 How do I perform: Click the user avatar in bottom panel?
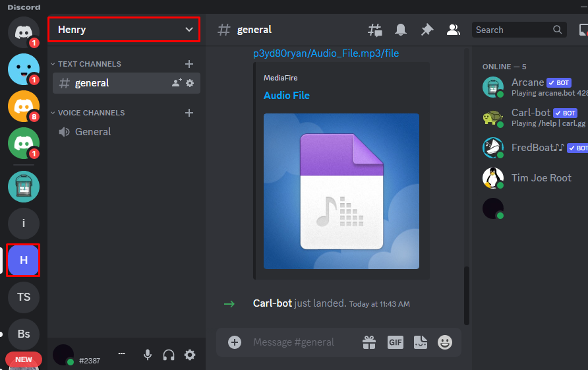(63, 355)
